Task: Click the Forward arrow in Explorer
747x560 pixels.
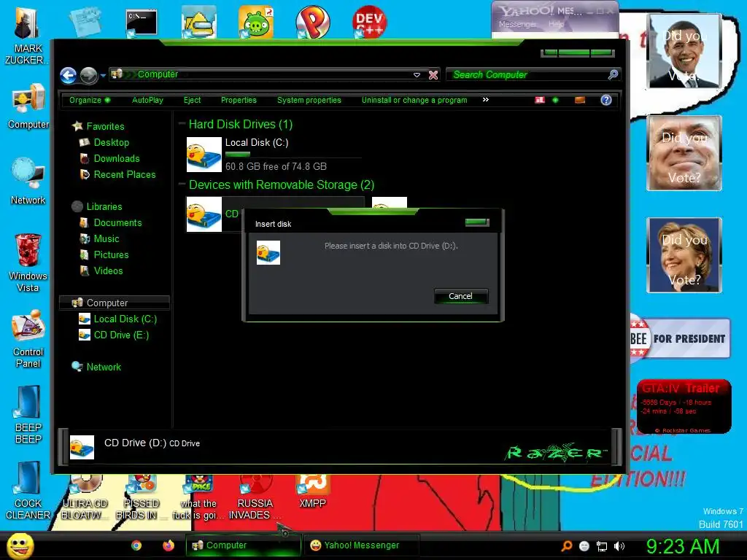Action: [88, 75]
